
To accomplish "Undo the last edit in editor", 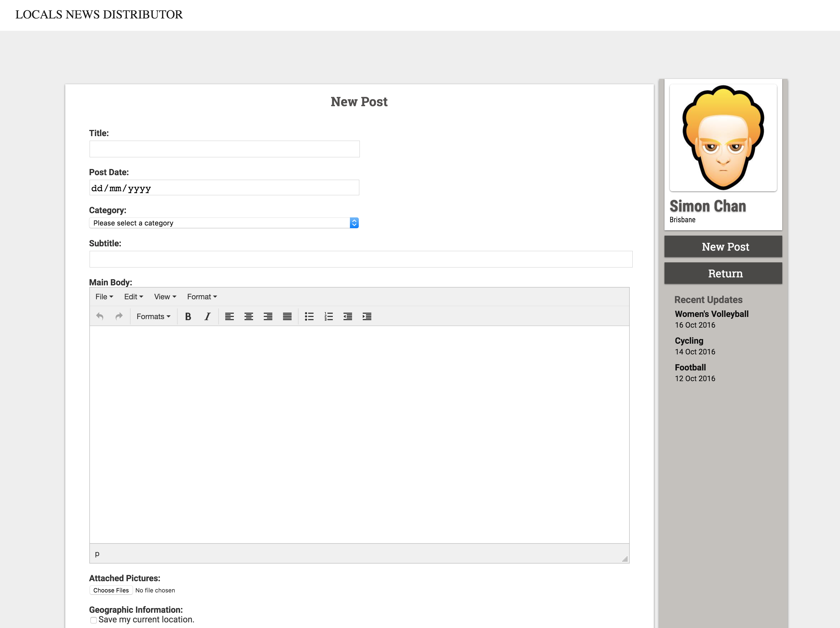I will [x=100, y=316].
